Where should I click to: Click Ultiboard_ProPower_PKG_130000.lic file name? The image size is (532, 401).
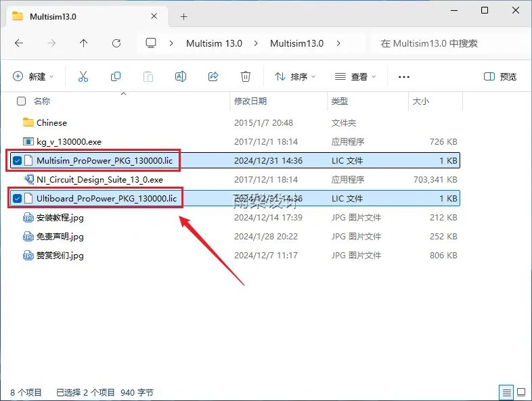106,199
